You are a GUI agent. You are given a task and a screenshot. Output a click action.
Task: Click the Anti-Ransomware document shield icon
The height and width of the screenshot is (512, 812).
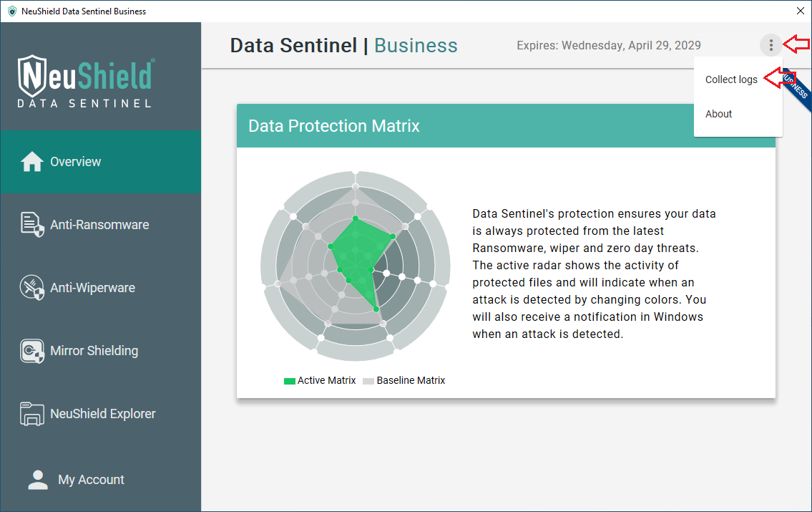pyautogui.click(x=32, y=224)
